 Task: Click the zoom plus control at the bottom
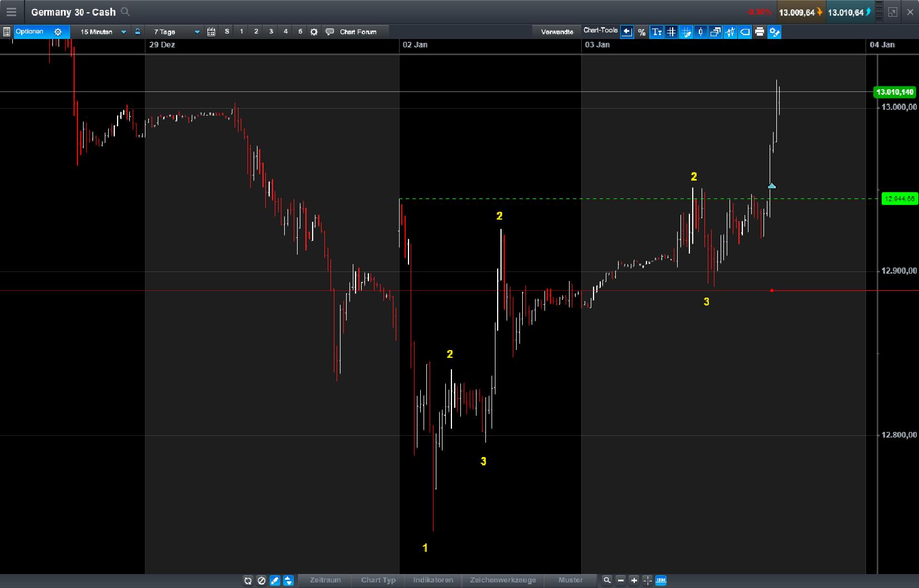(634, 580)
